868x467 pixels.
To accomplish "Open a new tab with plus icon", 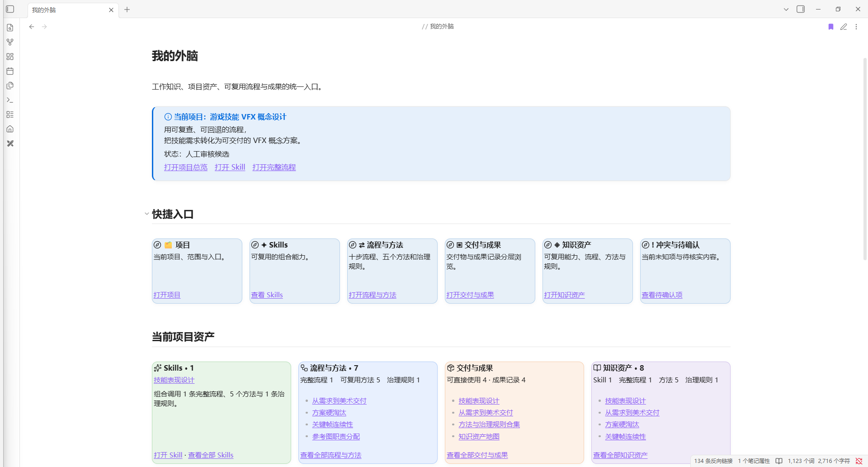I will point(127,10).
